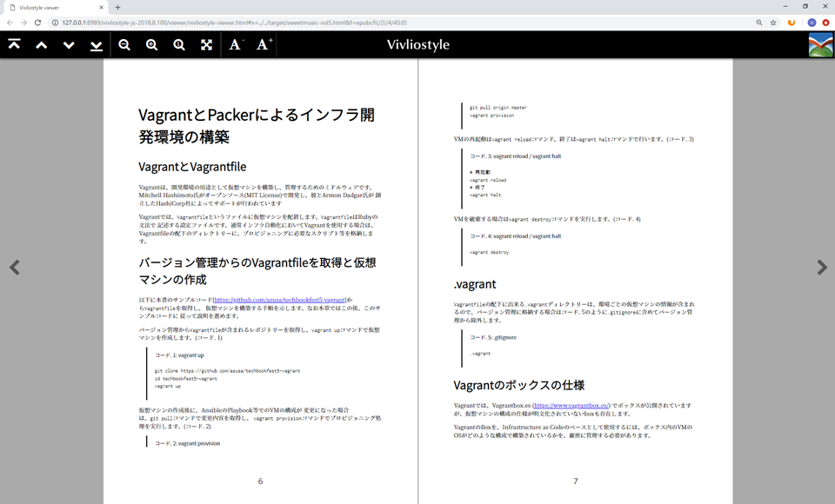Open the Vivliostyle logo menu icon
The height and width of the screenshot is (504, 835).
coord(820,44)
